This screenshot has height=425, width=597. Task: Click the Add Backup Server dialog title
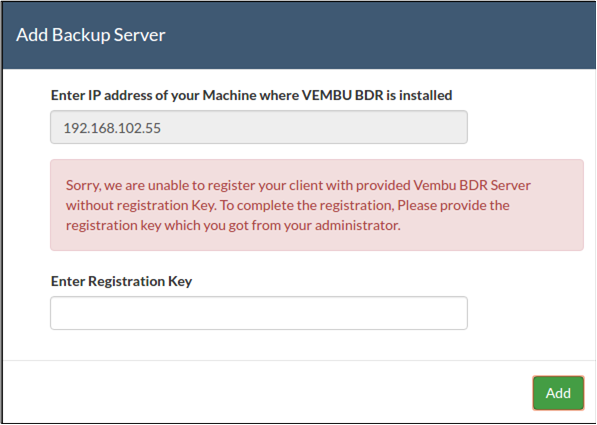click(91, 35)
